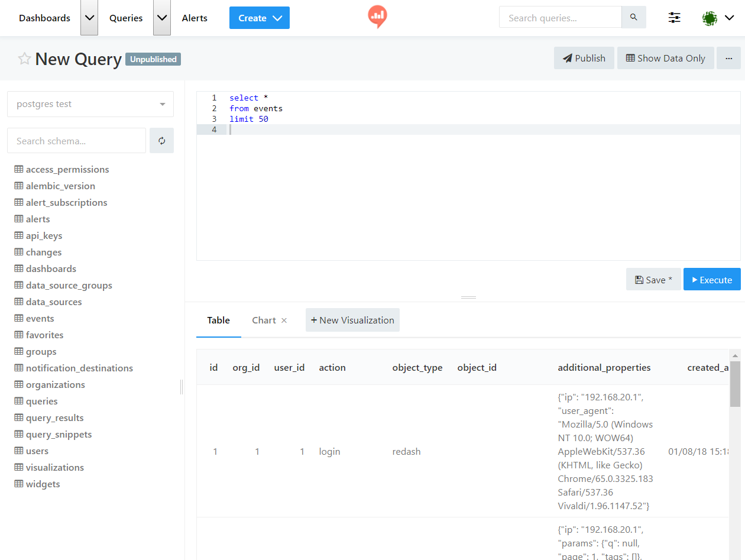Click the favorites table icon
Screen dimensions: 745x560
pyautogui.click(x=19, y=335)
